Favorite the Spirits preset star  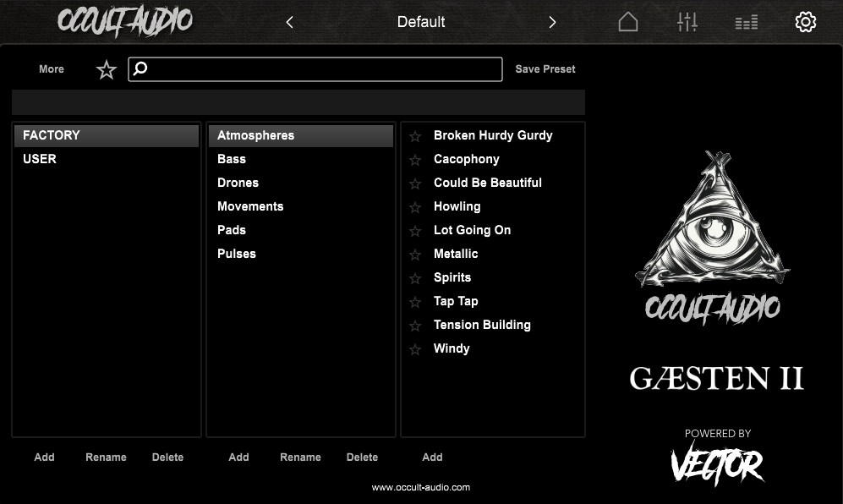tap(415, 278)
